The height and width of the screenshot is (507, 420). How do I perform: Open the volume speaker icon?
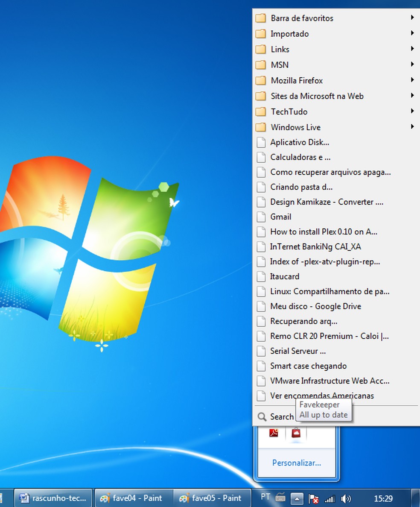click(346, 498)
